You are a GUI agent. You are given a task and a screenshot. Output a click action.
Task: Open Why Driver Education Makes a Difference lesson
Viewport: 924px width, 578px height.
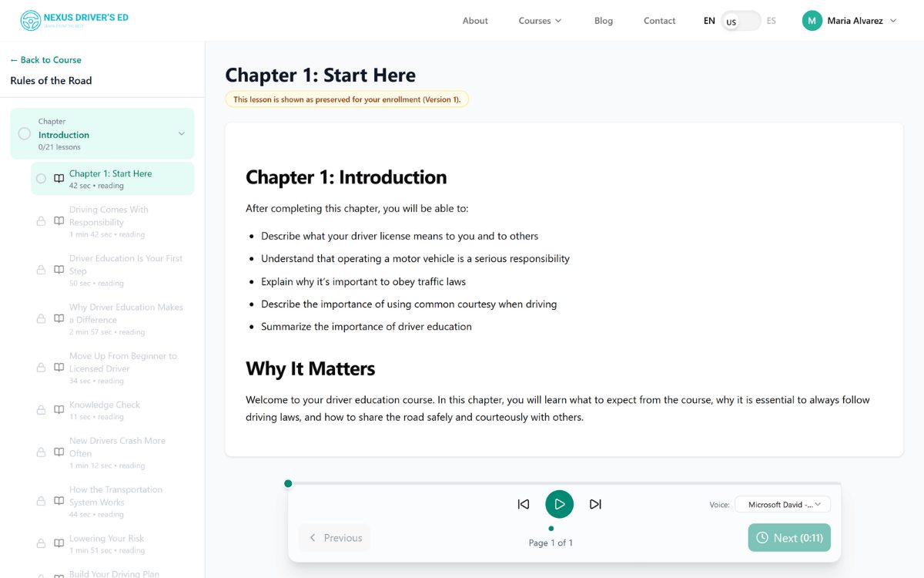point(112,319)
